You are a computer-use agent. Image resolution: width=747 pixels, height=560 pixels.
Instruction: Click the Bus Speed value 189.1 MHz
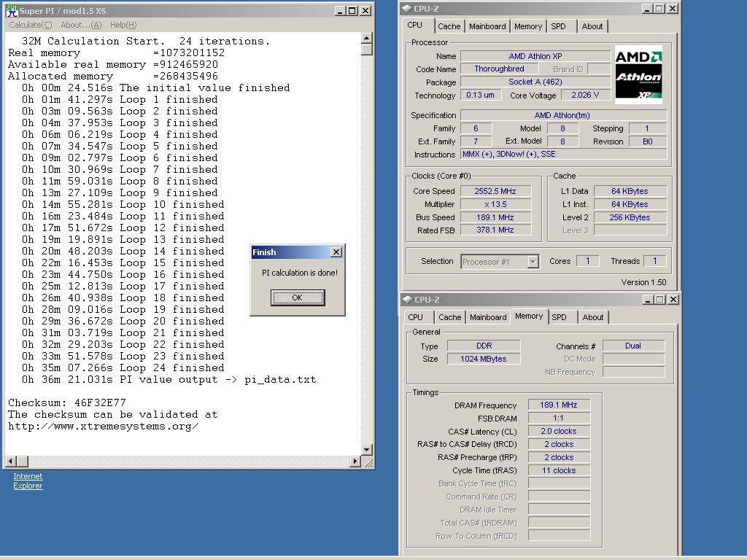pos(495,217)
